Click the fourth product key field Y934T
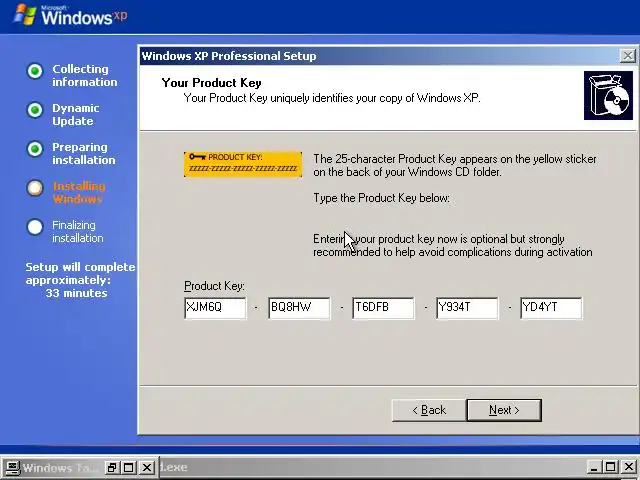 pos(467,308)
